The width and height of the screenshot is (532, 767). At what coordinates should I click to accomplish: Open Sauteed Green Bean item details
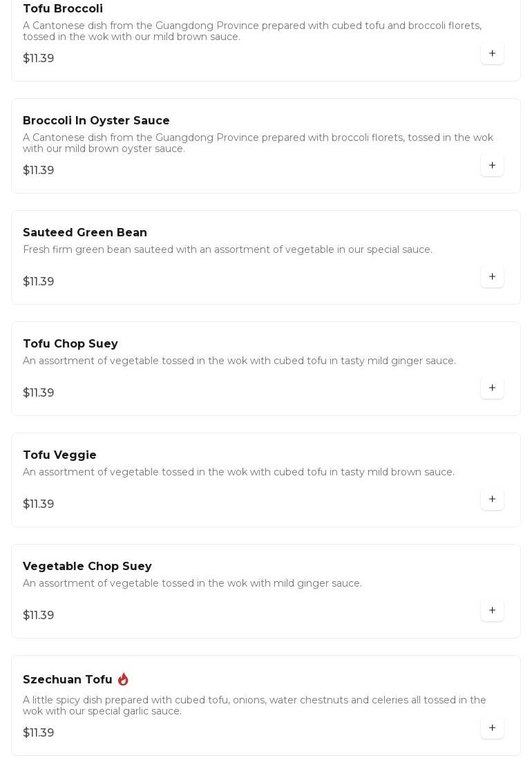tap(85, 233)
